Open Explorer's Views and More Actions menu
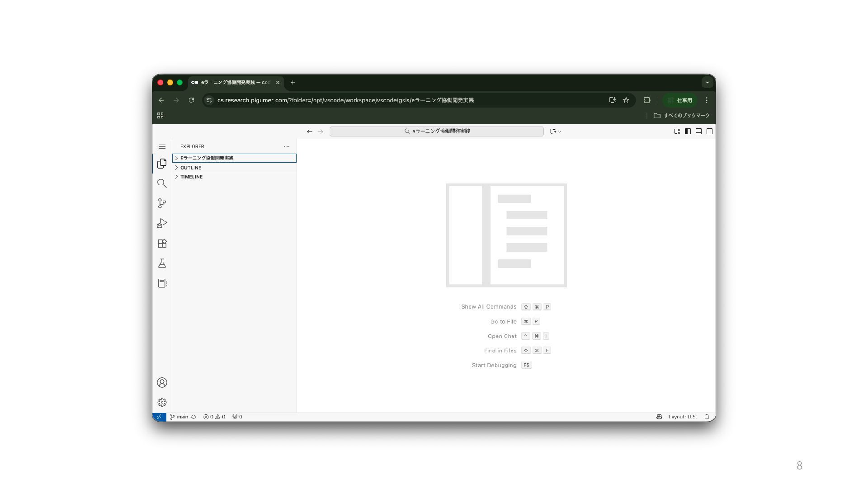This screenshot has height=488, width=868. 287,146
